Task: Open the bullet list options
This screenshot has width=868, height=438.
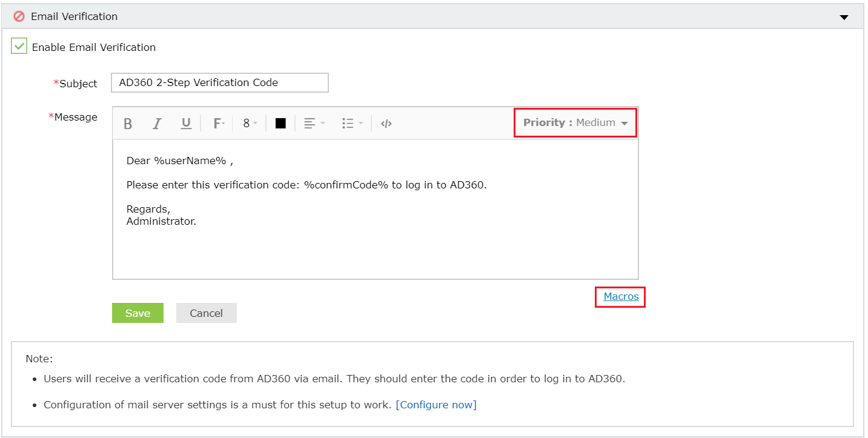Action: pyautogui.click(x=351, y=123)
